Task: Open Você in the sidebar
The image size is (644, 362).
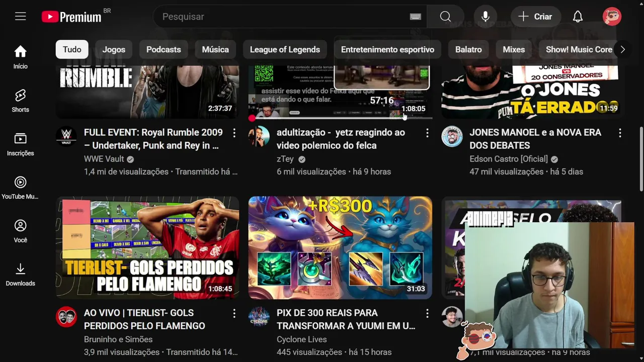Action: [20, 231]
